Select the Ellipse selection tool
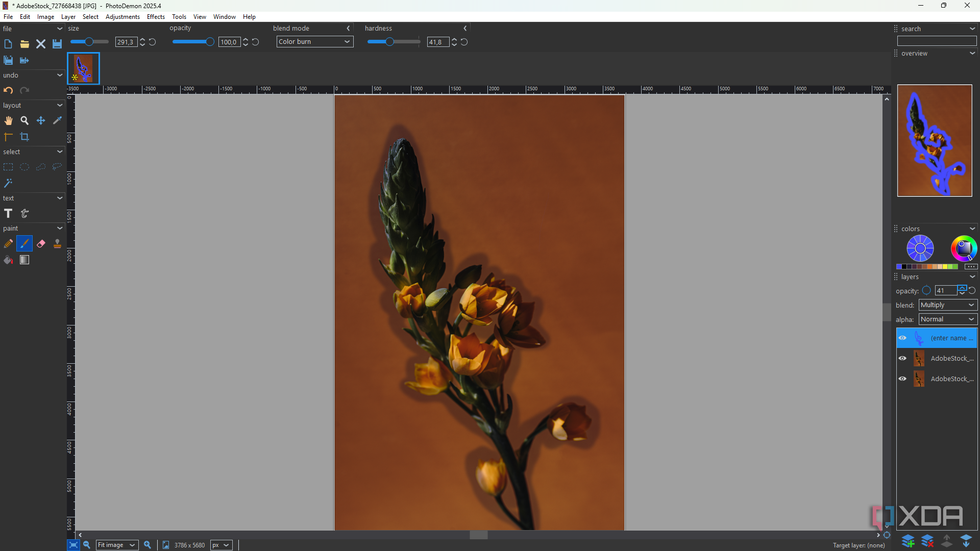980x551 pixels. pos(24,167)
